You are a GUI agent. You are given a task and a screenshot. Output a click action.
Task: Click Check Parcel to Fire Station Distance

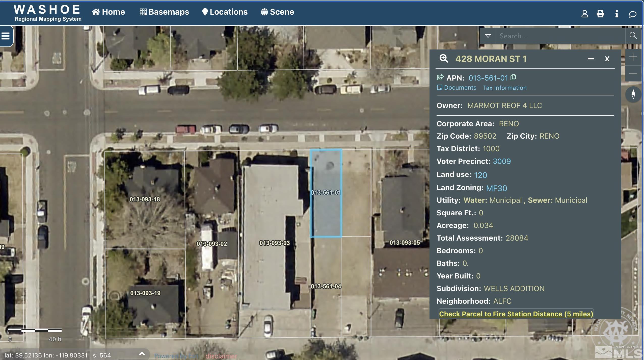(x=516, y=314)
